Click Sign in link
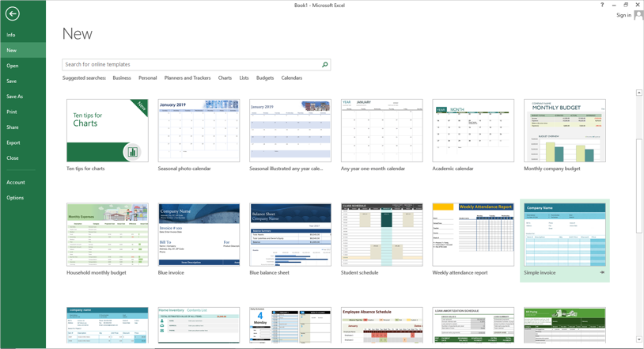 623,15
